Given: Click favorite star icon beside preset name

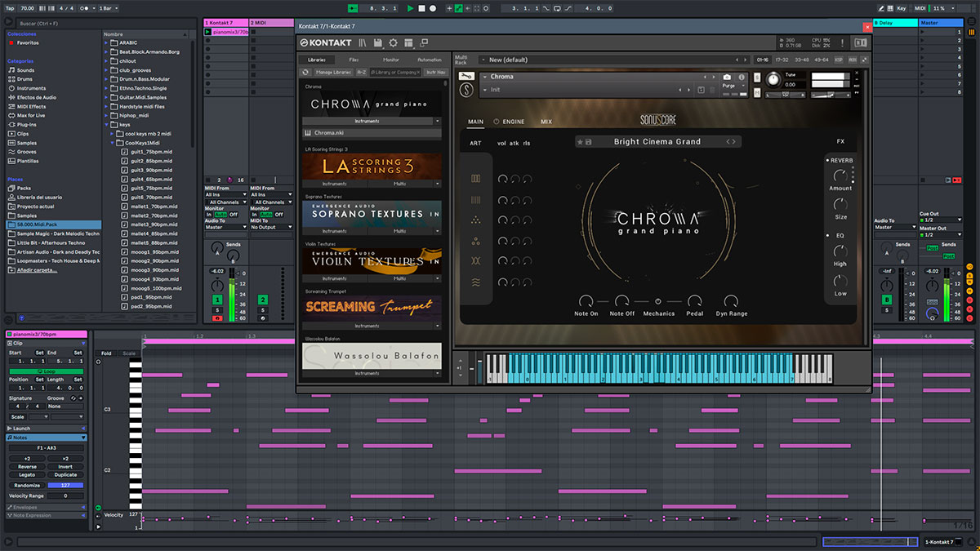Looking at the screenshot, I should click(580, 142).
